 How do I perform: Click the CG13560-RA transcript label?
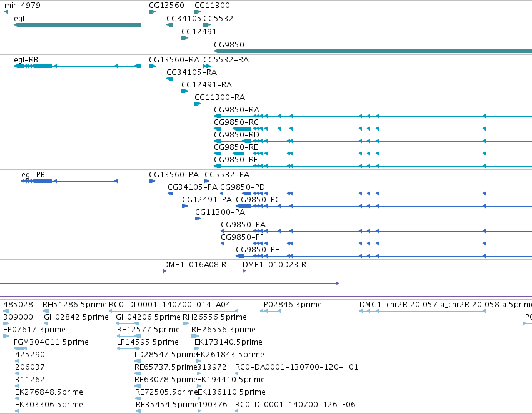[x=174, y=60]
